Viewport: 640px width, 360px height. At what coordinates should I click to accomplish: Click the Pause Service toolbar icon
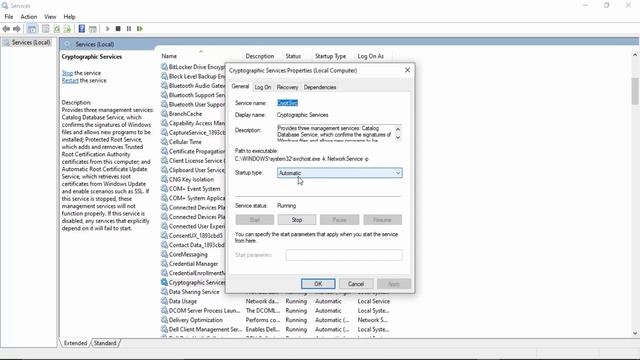pyautogui.click(x=129, y=29)
